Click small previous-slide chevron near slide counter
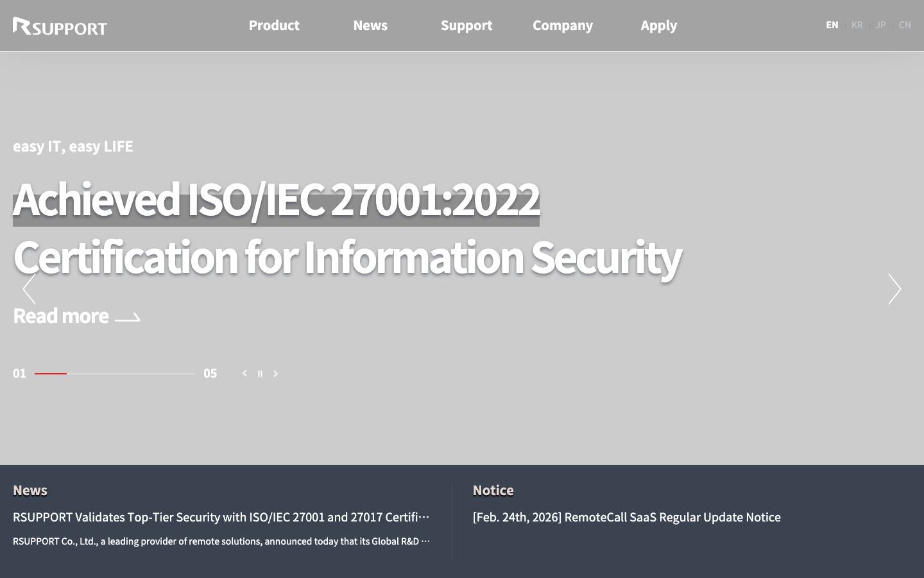924x578 pixels. pyautogui.click(x=244, y=373)
